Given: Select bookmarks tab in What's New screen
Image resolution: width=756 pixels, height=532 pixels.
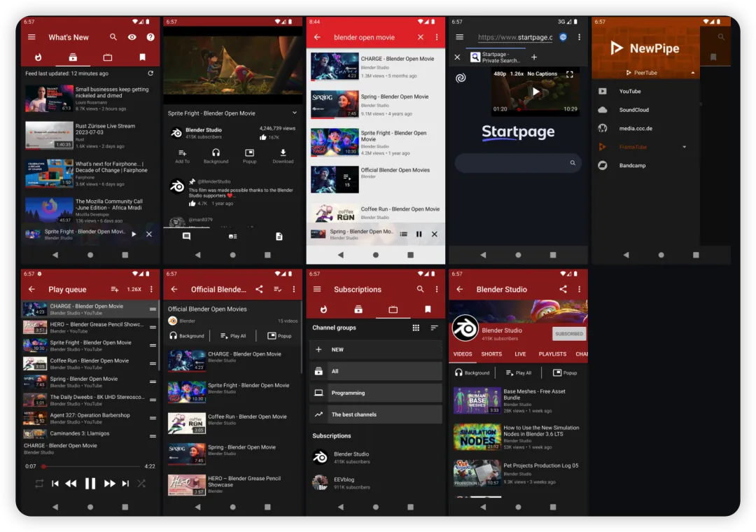Looking at the screenshot, I should pyautogui.click(x=142, y=57).
